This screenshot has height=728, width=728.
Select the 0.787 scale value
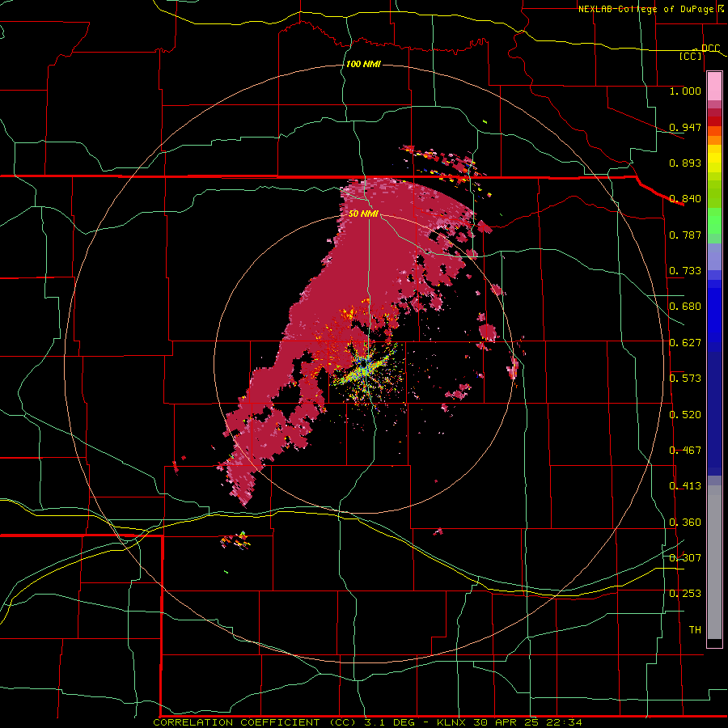pos(685,235)
